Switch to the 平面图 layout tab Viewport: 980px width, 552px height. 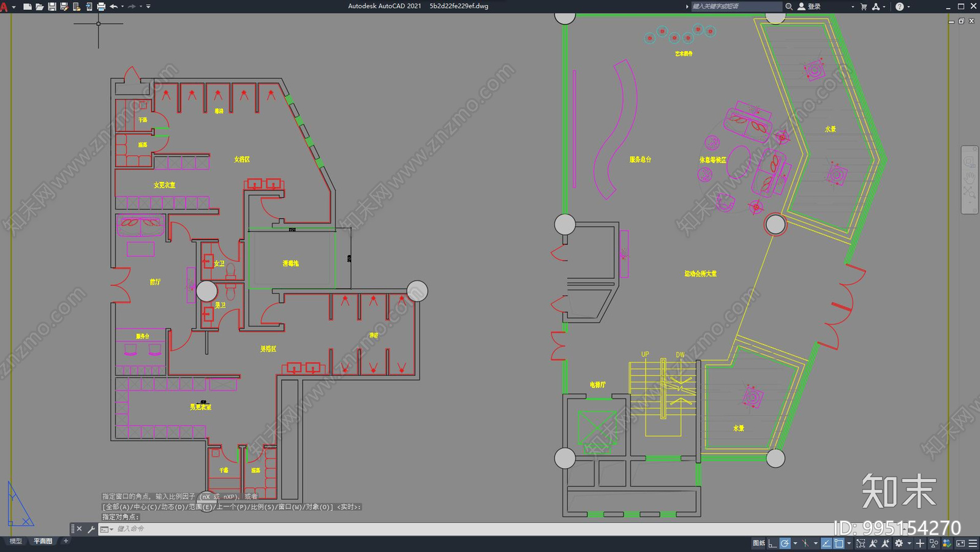(43, 541)
